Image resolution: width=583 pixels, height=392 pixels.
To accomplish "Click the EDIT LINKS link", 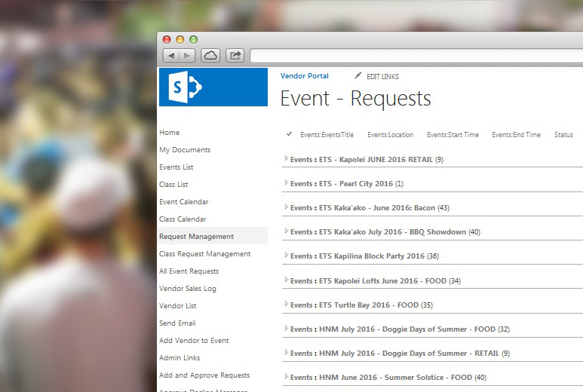I will [x=382, y=77].
